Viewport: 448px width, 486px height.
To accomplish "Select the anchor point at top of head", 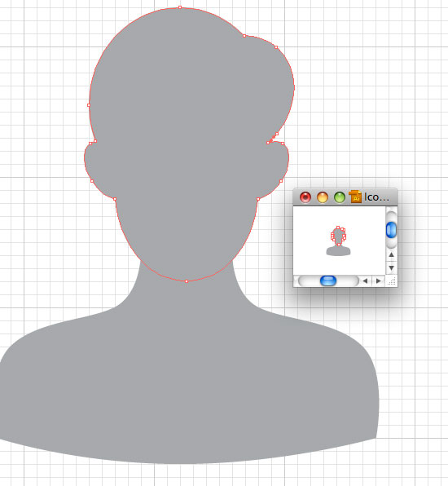I will [180, 7].
